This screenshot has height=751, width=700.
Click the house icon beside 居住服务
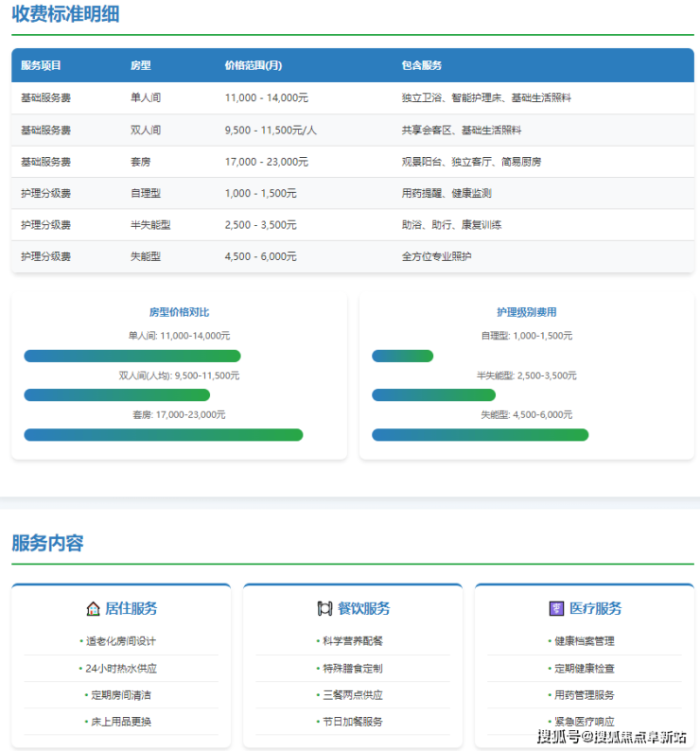(93, 608)
